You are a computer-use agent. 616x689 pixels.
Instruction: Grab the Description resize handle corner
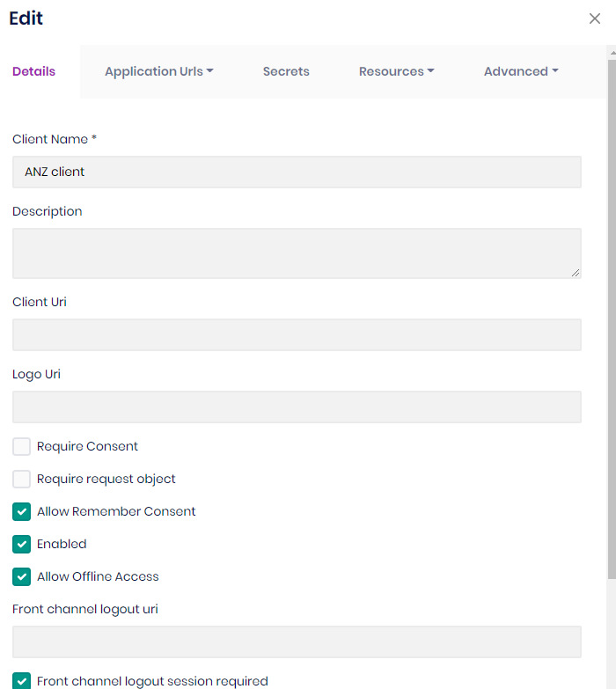click(576, 274)
